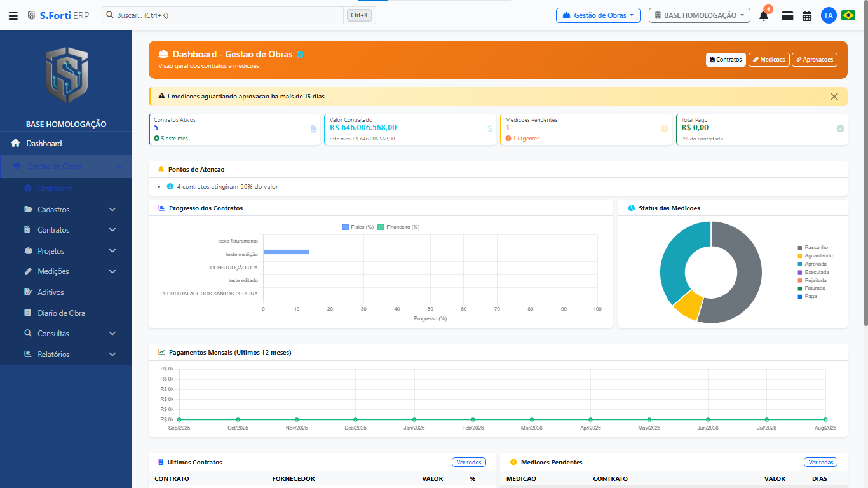Toggle Aprovada legend in donut chart

point(813,264)
